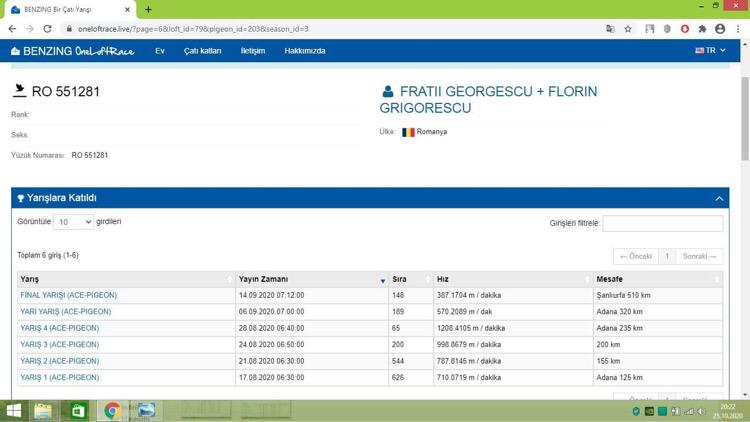Open the photo viewer taskbar icon
The width and height of the screenshot is (750, 422).
146,411
